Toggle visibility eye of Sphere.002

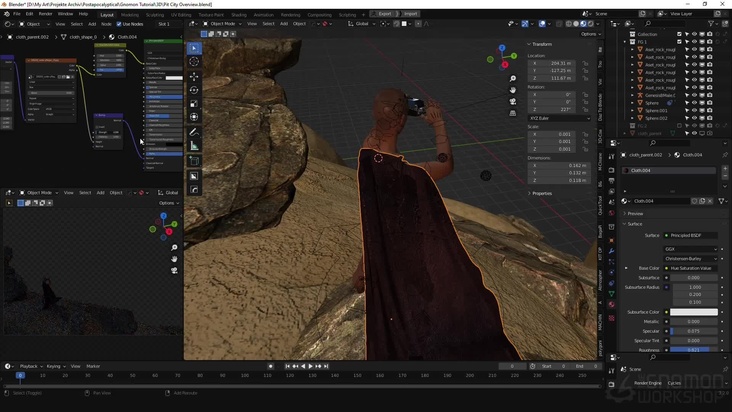pos(694,118)
